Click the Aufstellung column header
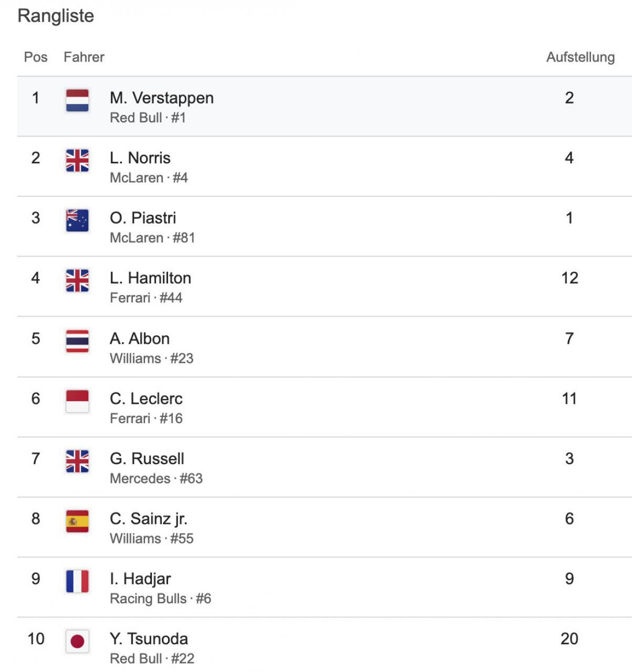This screenshot has height=672, width=632. pos(580,57)
